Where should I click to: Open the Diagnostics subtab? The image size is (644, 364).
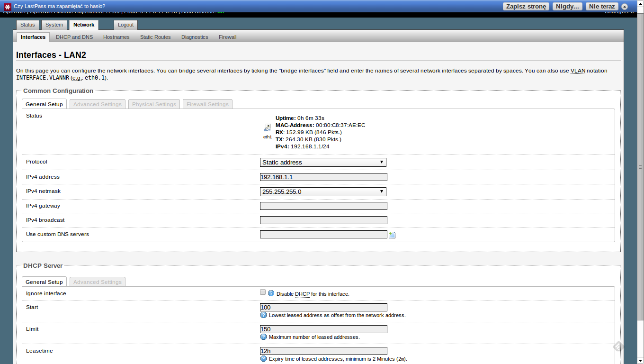[195, 37]
